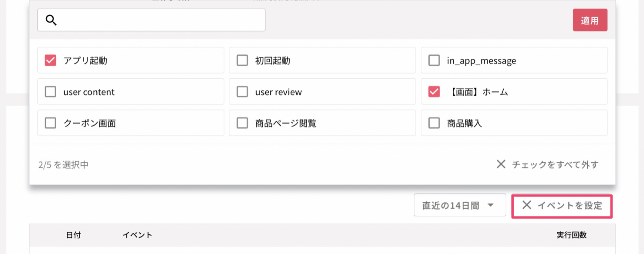Click the in_app_message label text
Image resolution: width=644 pixels, height=254 pixels.
481,61
